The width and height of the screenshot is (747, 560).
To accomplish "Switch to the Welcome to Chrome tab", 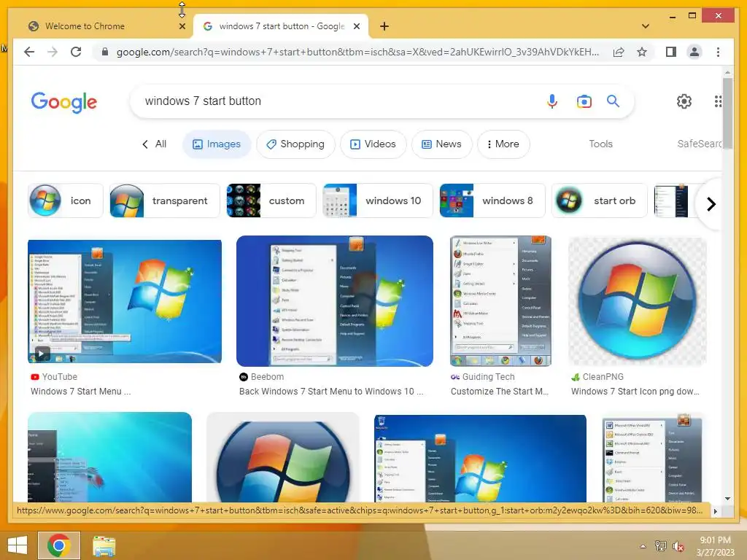I will (102, 26).
